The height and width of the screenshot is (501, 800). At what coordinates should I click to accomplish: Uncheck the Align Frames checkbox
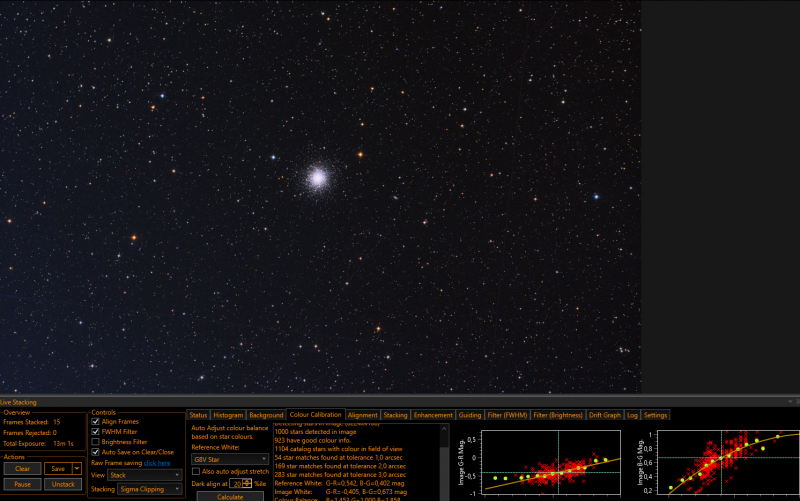pos(95,421)
